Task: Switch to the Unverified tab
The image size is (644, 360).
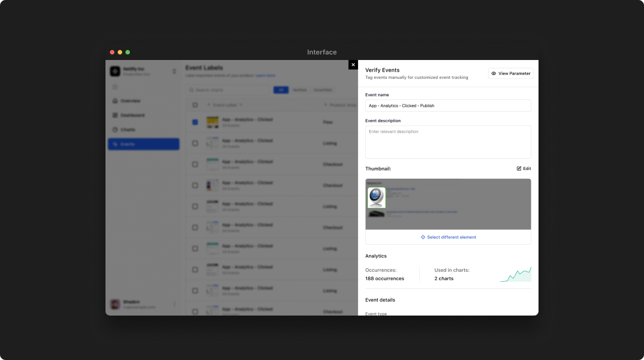Action: click(x=323, y=89)
